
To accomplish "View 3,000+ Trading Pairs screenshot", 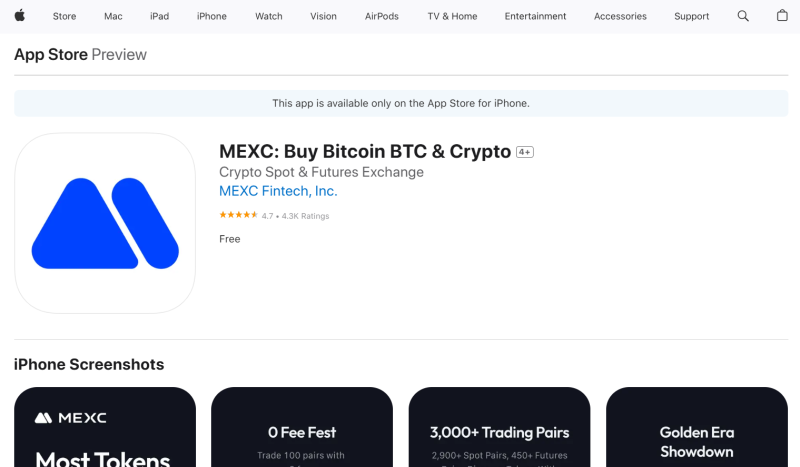I will click(x=499, y=427).
